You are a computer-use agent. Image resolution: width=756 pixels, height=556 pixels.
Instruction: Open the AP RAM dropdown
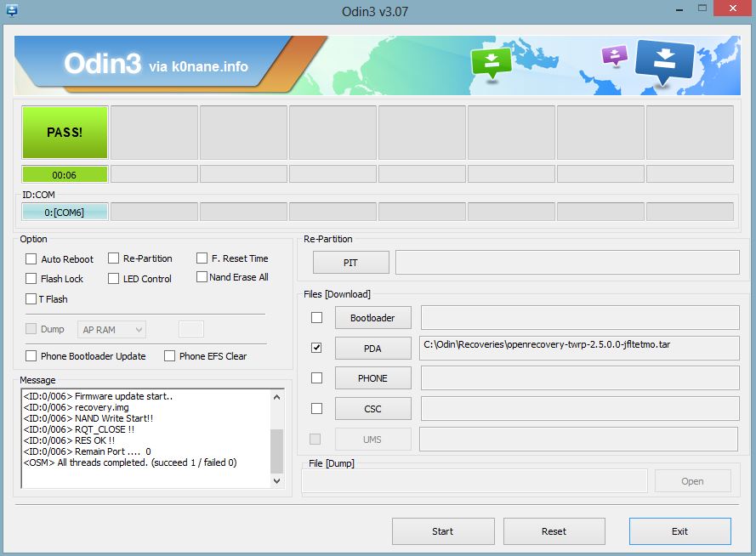point(111,330)
